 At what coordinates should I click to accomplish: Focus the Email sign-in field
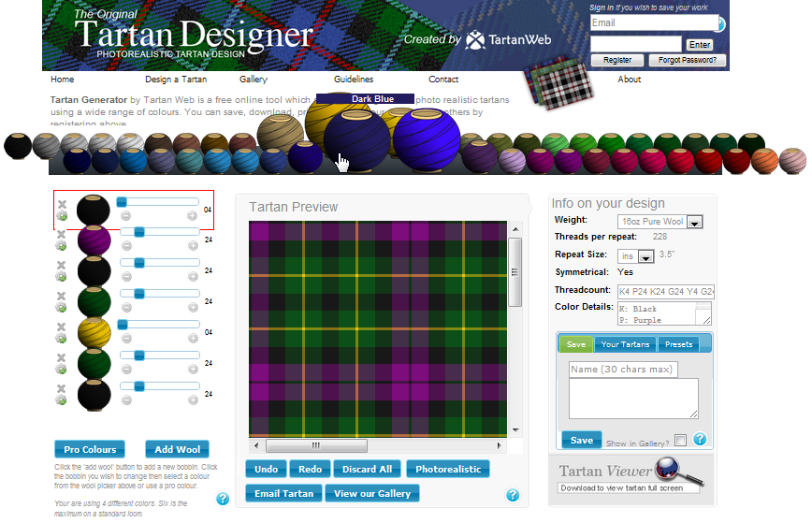(655, 22)
